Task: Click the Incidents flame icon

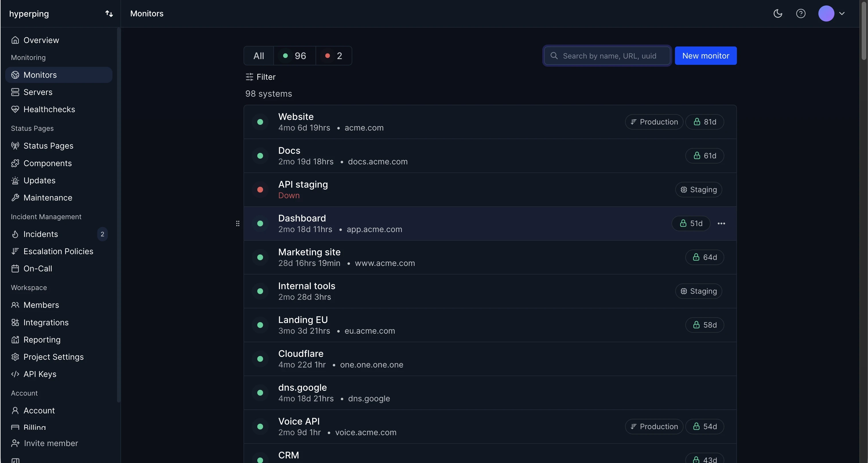Action: 15,234
